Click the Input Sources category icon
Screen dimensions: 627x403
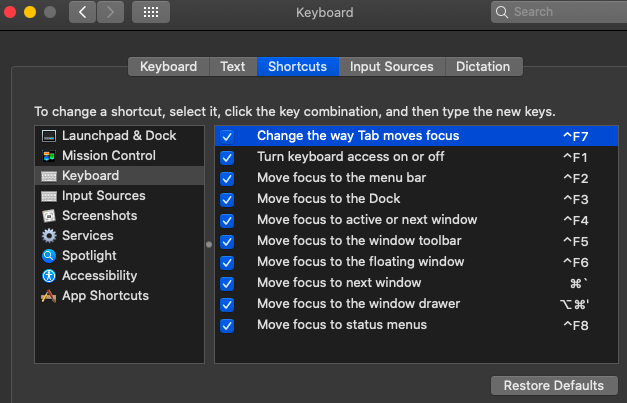49,195
